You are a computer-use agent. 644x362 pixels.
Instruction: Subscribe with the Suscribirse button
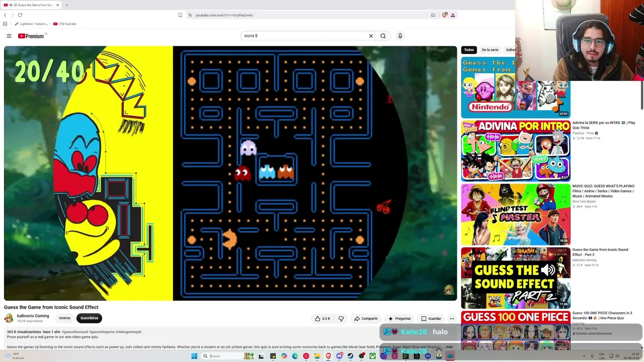point(89,318)
